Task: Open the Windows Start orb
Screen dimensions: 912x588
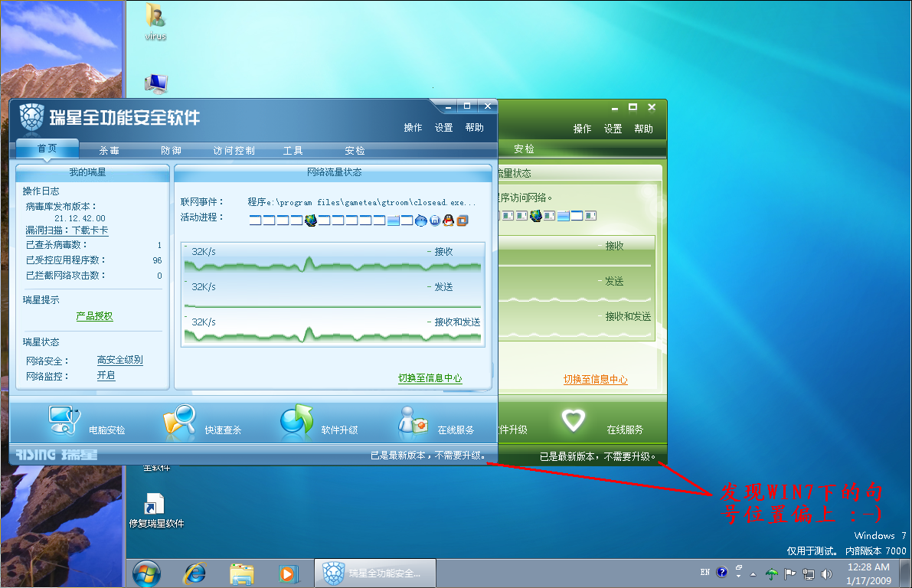Action: (x=146, y=573)
